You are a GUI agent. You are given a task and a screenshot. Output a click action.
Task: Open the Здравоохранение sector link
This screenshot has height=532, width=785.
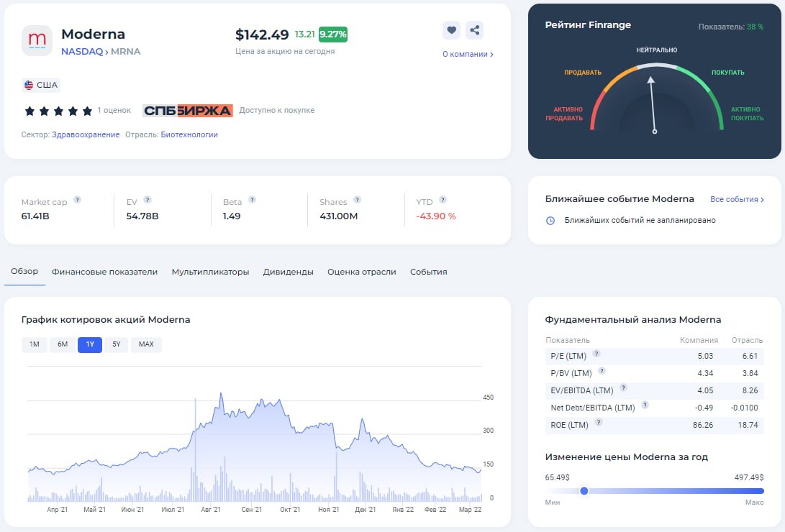click(x=86, y=135)
